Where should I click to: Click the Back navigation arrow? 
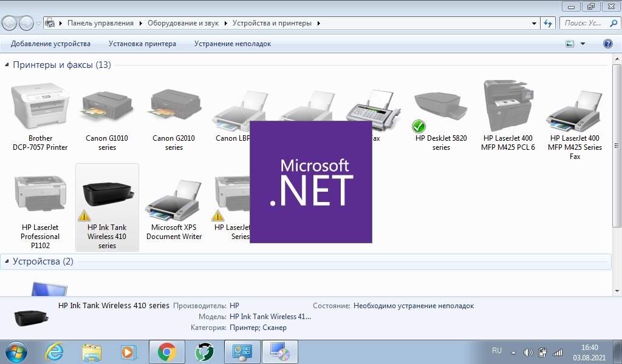pos(9,24)
